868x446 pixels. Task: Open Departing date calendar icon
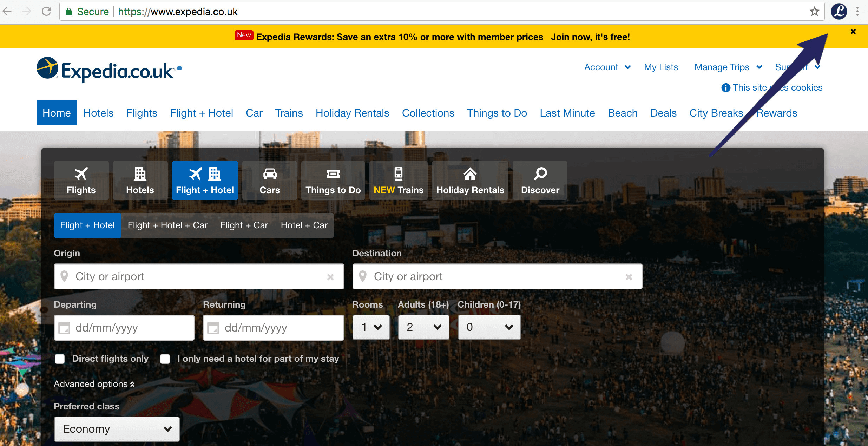tap(64, 328)
